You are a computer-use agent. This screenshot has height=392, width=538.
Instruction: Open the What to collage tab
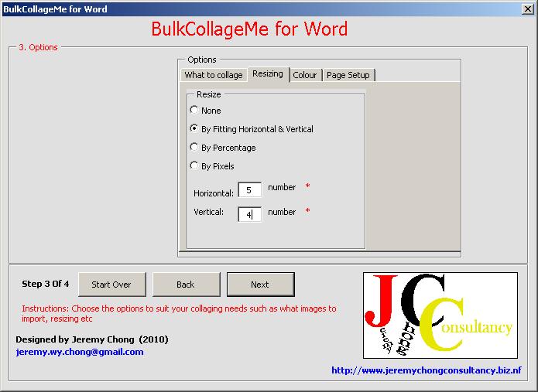tap(214, 75)
